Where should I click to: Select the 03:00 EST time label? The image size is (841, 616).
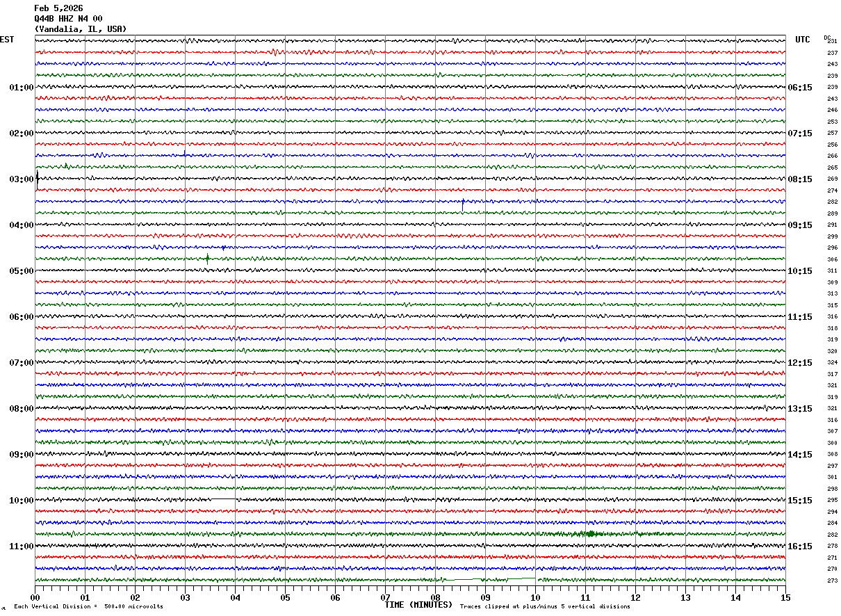coord(21,179)
